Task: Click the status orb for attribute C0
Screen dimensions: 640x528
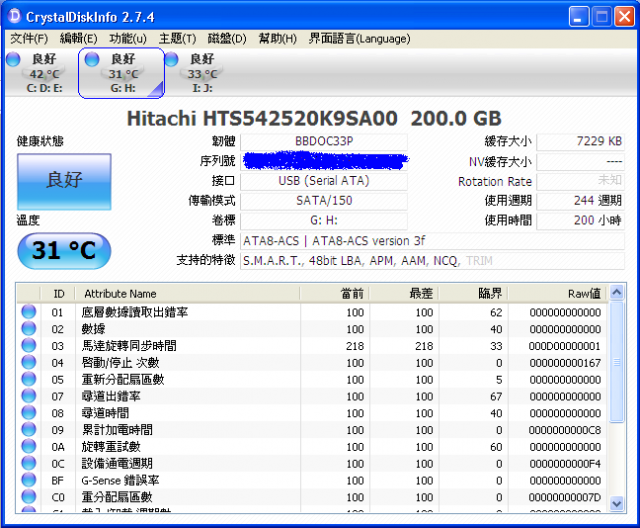Action: (29, 497)
